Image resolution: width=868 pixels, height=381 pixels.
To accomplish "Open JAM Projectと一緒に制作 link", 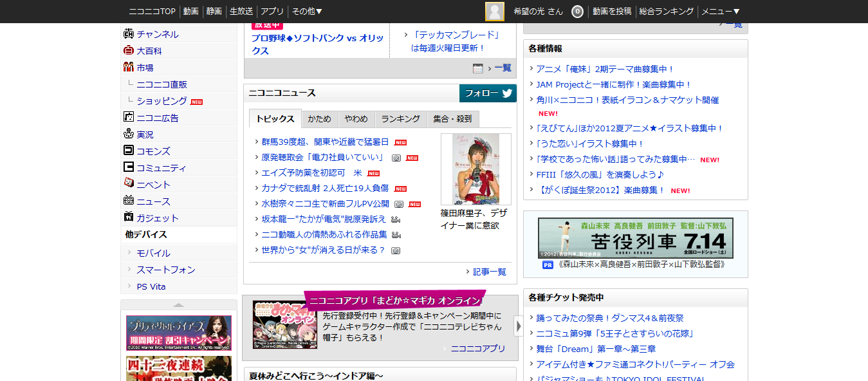I will pyautogui.click(x=614, y=84).
